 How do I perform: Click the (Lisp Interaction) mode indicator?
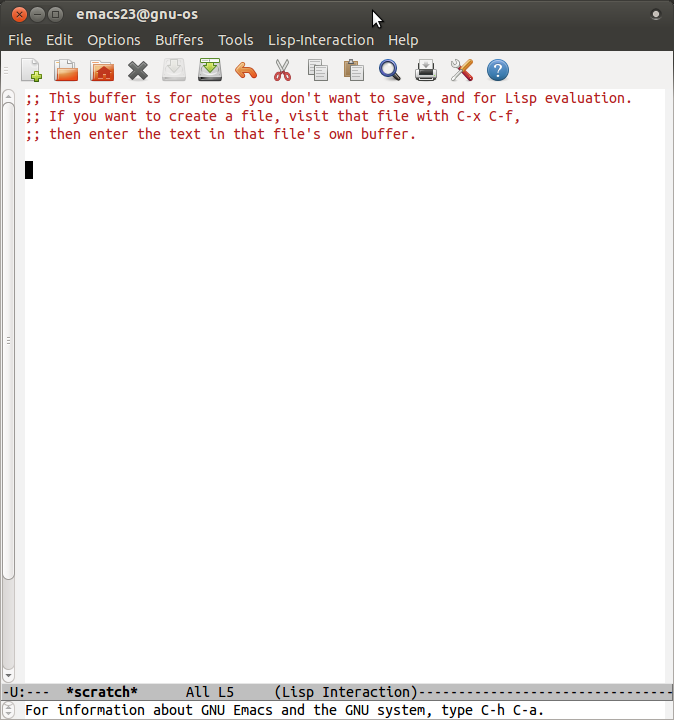[346, 692]
